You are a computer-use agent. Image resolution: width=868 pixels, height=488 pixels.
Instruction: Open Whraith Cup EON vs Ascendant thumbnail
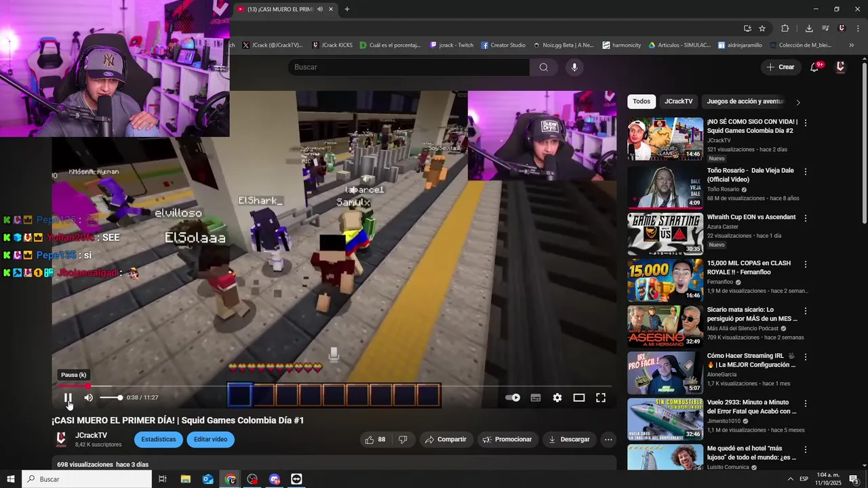pyautogui.click(x=665, y=234)
